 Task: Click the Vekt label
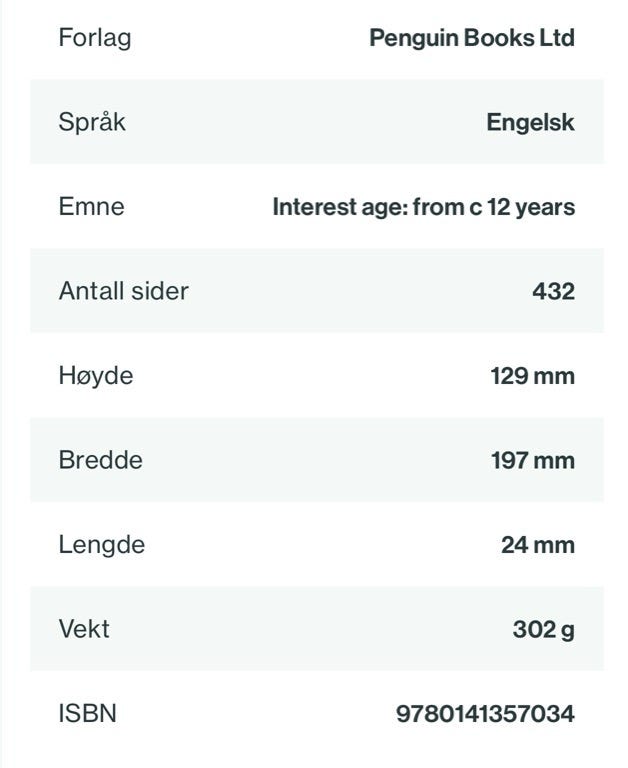pyautogui.click(x=84, y=629)
